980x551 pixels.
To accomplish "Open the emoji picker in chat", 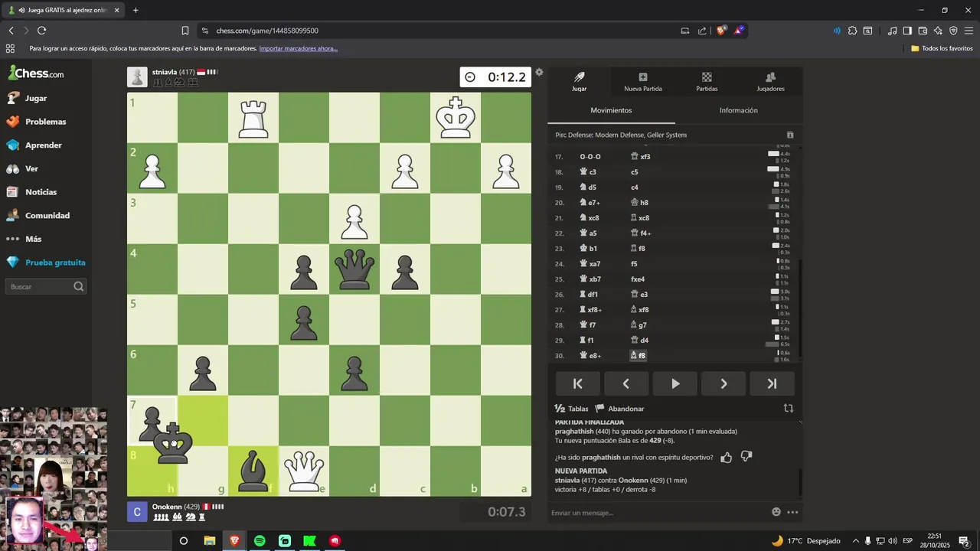I will 776,512.
